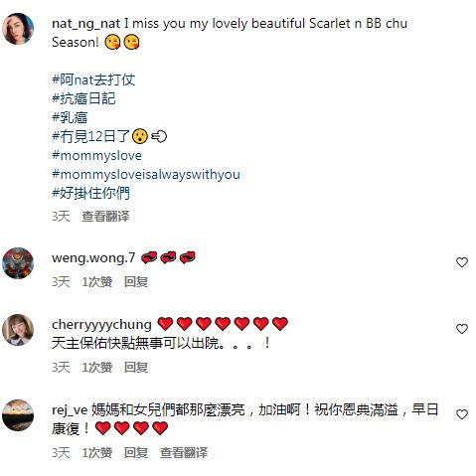Viewport: 476px width, 476px height.
Task: Open nat_ng_nat's profile picture
Action: click(x=18, y=29)
